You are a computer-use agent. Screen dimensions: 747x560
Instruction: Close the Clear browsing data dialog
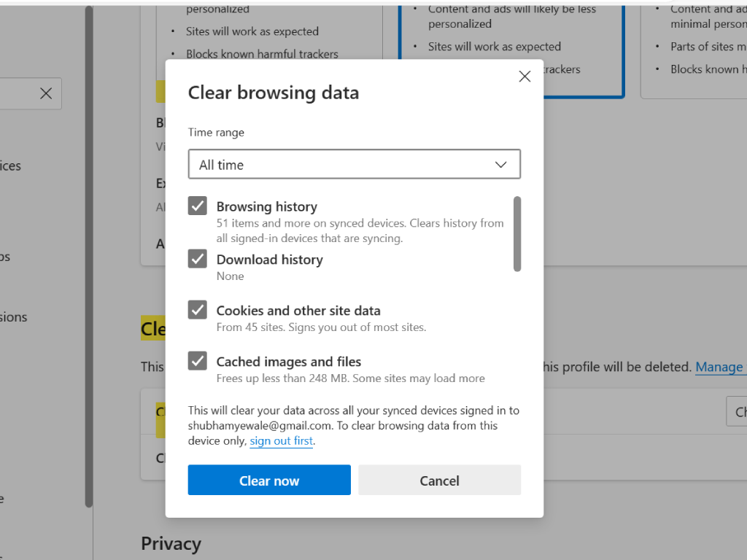coord(524,76)
